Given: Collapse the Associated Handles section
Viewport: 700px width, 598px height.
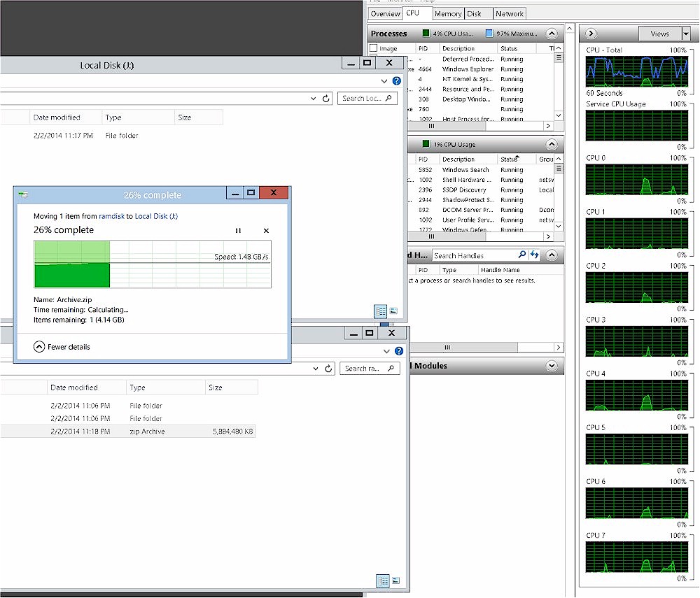Looking at the screenshot, I should (552, 255).
